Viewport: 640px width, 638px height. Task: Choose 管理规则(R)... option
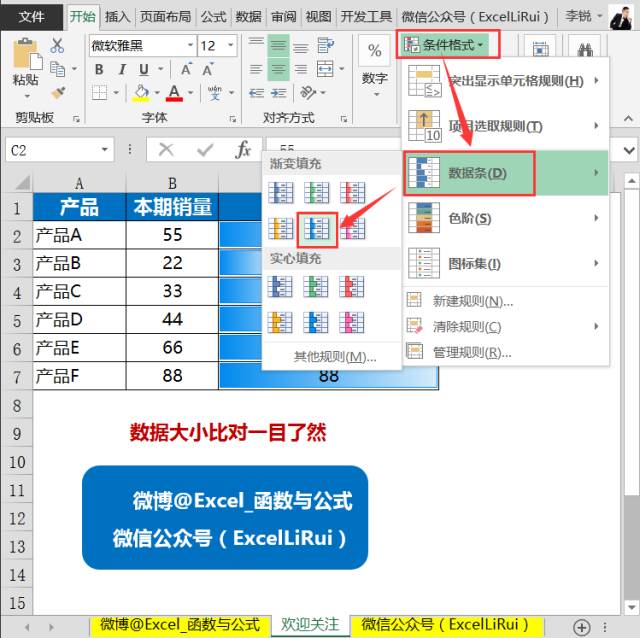(x=505, y=351)
